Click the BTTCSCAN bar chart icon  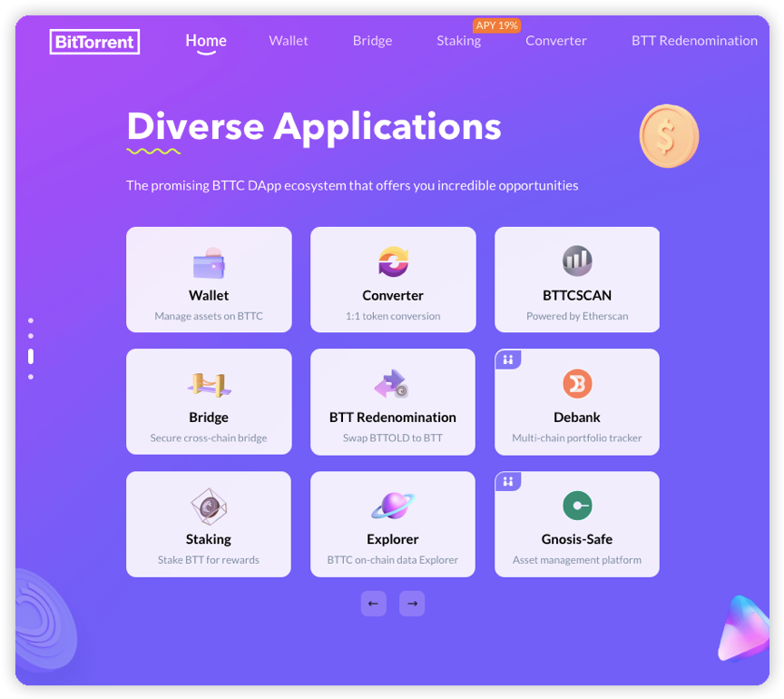(x=577, y=261)
